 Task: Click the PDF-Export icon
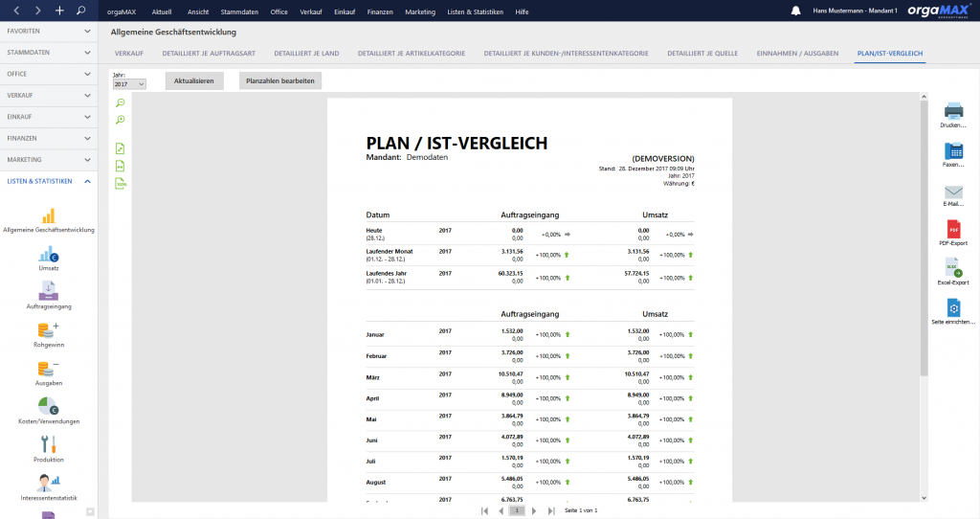(x=953, y=230)
